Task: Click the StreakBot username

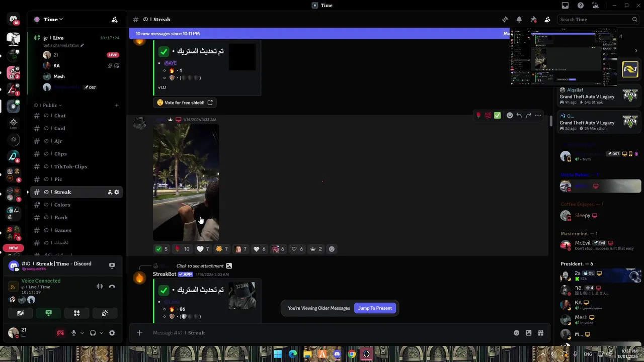Action: point(165,274)
